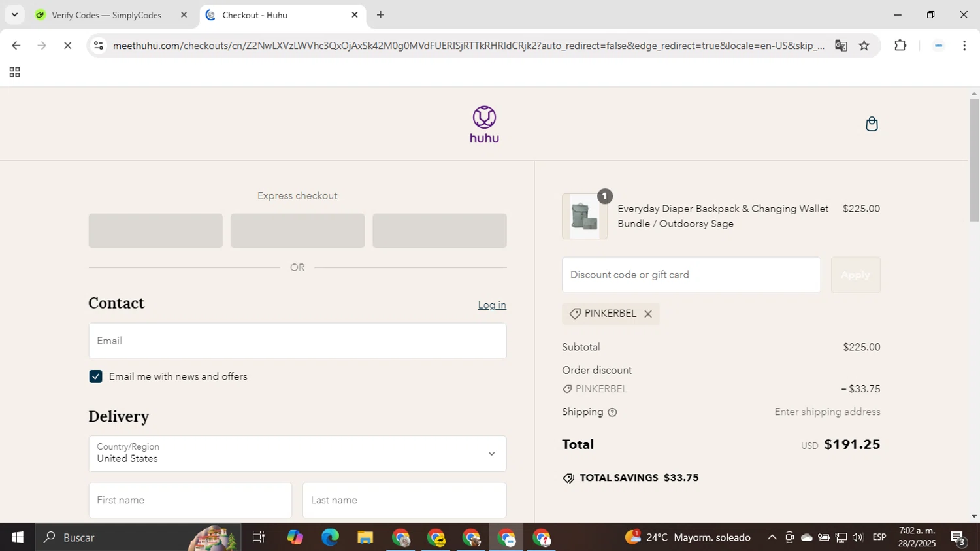Click the ESP language indicator
Image resolution: width=980 pixels, height=551 pixels.
tap(879, 537)
